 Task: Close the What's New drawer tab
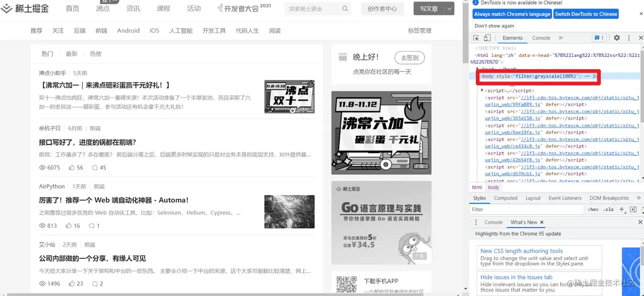(x=542, y=222)
